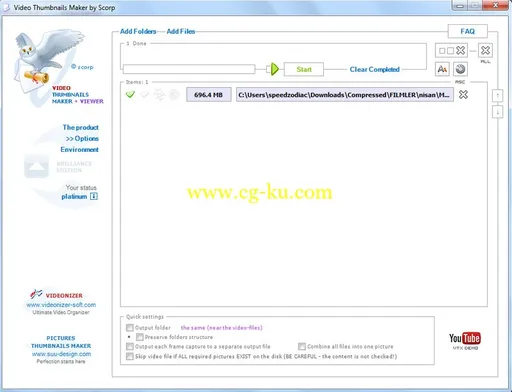512x392 pixels.
Task: Open the >> Options menu item
Action: click(x=82, y=138)
